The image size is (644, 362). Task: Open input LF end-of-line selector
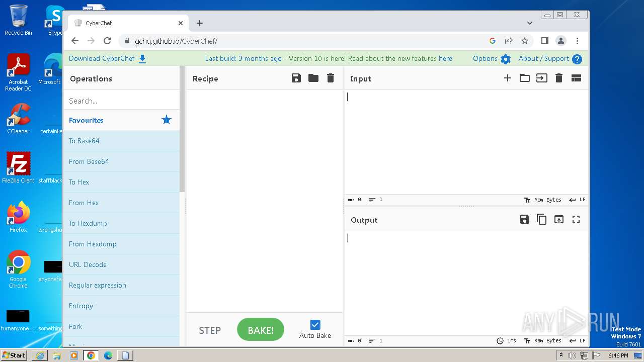coord(577,200)
